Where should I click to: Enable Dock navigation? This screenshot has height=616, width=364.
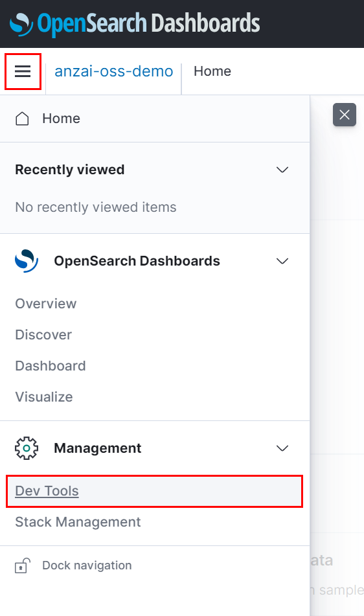[x=87, y=565]
